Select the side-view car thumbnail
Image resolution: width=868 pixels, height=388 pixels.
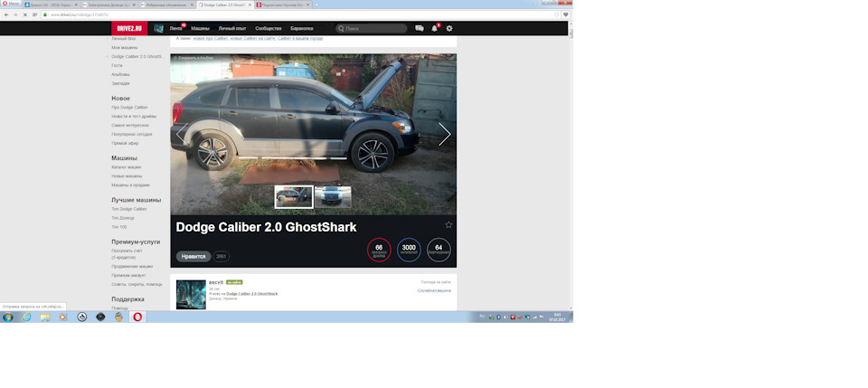pos(294,197)
